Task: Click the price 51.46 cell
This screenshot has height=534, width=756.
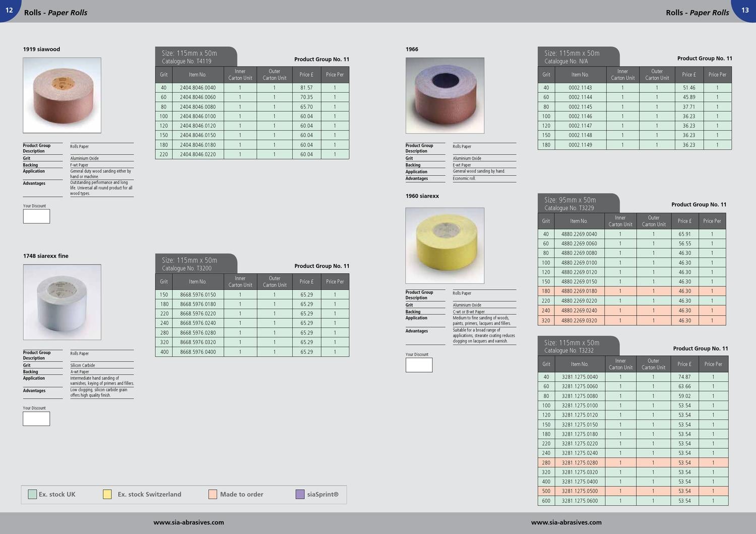Action: click(689, 88)
